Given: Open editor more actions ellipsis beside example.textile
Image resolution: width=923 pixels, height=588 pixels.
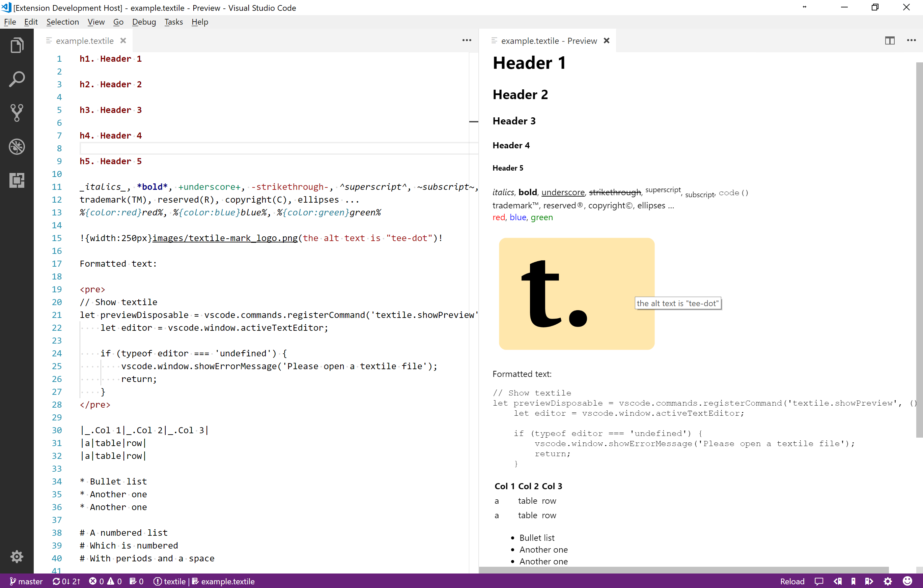Looking at the screenshot, I should [467, 40].
